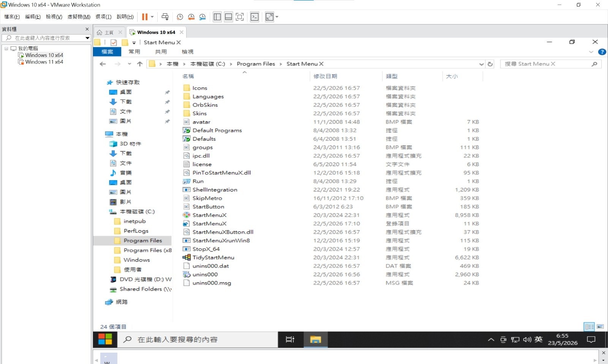Click 本機磁碟 (C:) in the address breadcrumb

tap(207, 64)
